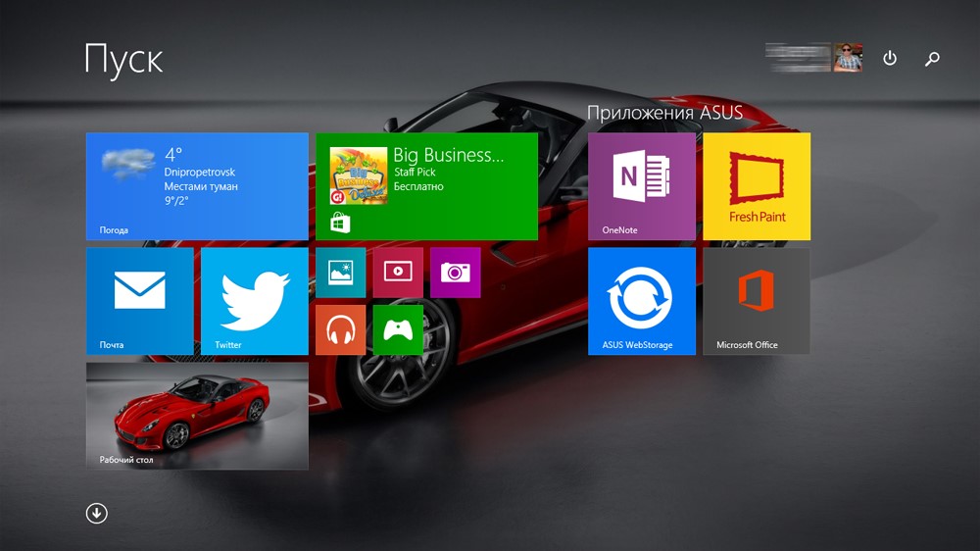Open search with the magnifier icon

932,59
